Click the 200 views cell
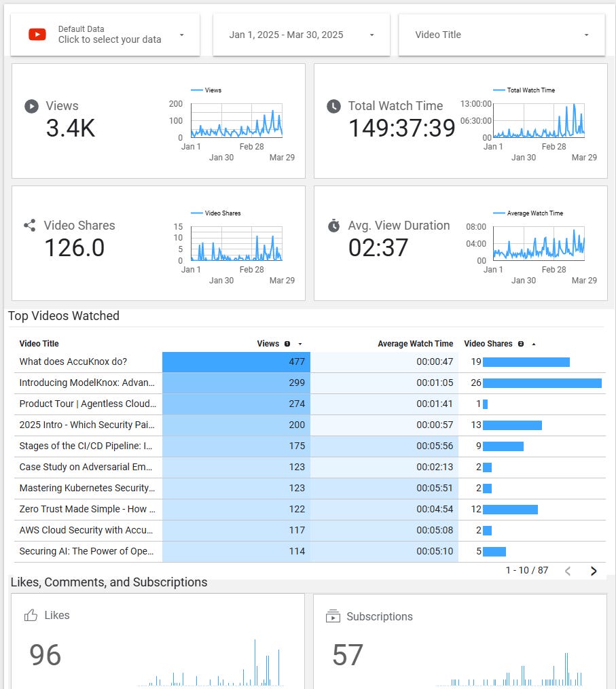 pyautogui.click(x=236, y=425)
